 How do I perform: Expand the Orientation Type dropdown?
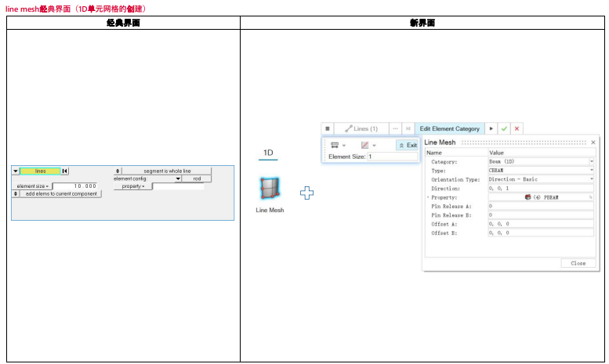[592, 179]
